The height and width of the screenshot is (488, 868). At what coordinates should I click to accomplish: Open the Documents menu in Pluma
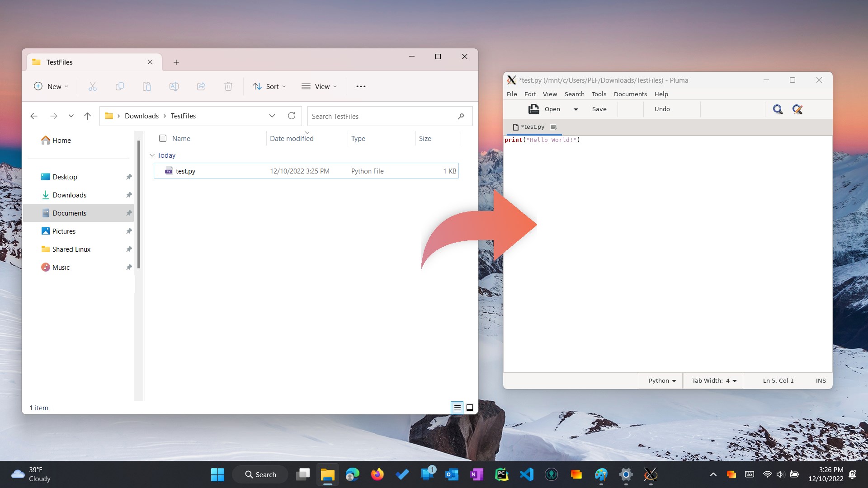tap(630, 94)
